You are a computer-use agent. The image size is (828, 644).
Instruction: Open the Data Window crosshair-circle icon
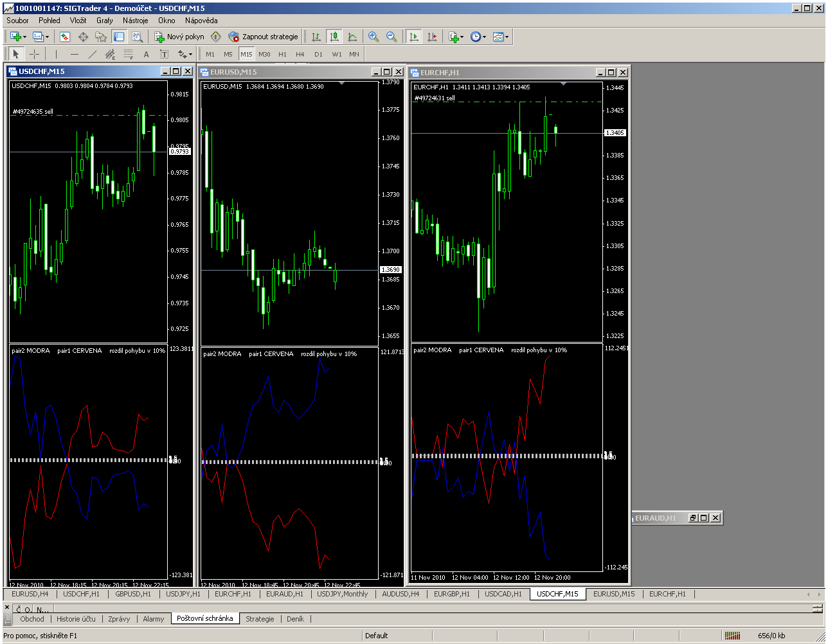point(83,37)
